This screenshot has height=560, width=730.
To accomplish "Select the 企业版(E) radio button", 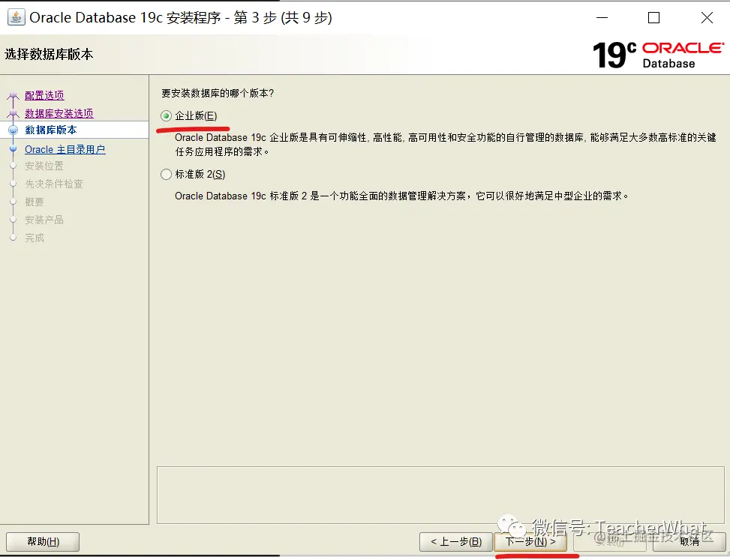I will [x=167, y=115].
